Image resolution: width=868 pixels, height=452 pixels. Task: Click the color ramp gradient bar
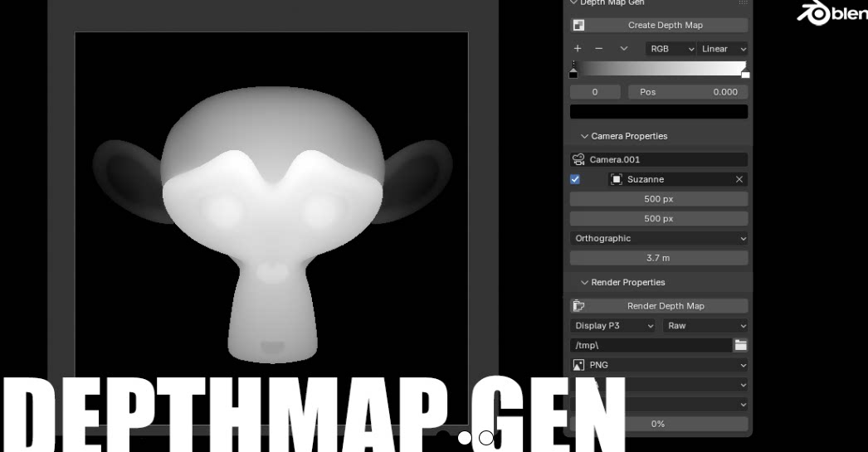659,68
